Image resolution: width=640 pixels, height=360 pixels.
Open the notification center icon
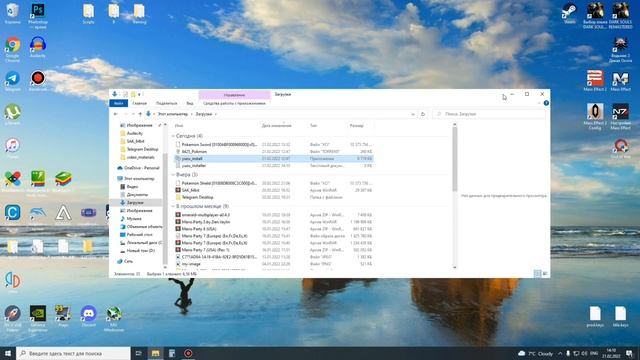click(630, 353)
